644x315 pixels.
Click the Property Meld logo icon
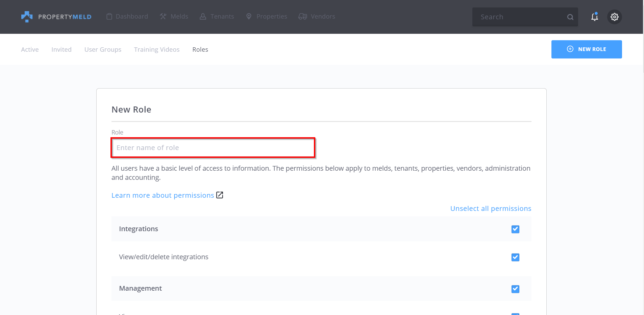tap(27, 17)
